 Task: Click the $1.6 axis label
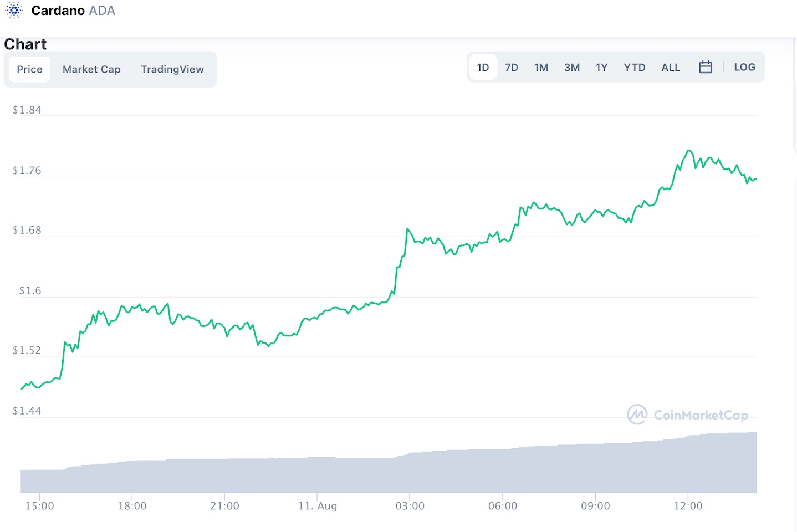click(x=30, y=290)
